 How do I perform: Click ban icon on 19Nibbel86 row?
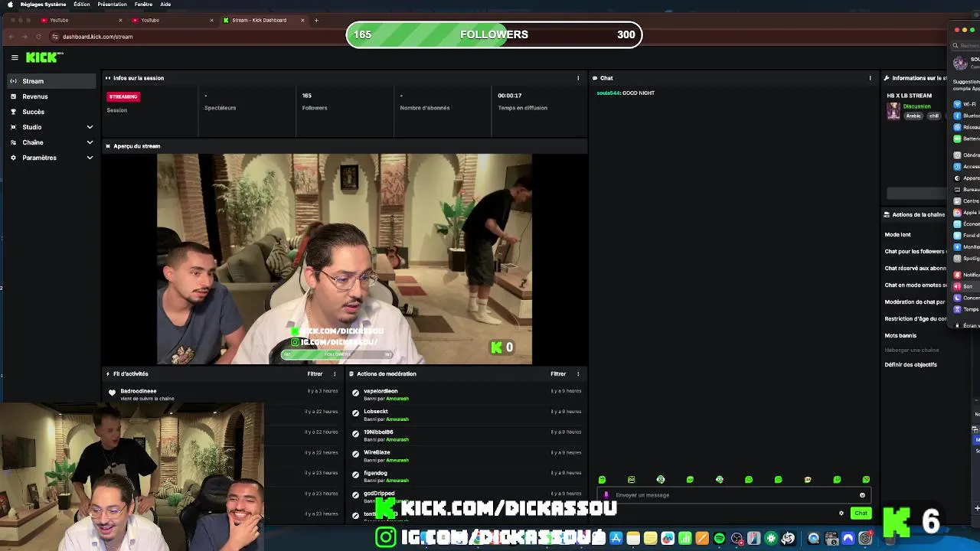point(355,435)
